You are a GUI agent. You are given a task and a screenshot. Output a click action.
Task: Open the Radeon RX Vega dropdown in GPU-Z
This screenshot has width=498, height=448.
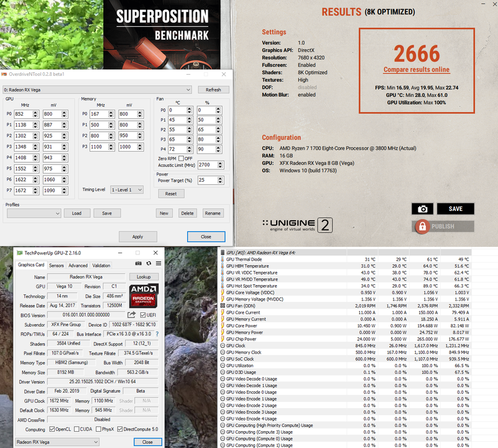point(57,442)
